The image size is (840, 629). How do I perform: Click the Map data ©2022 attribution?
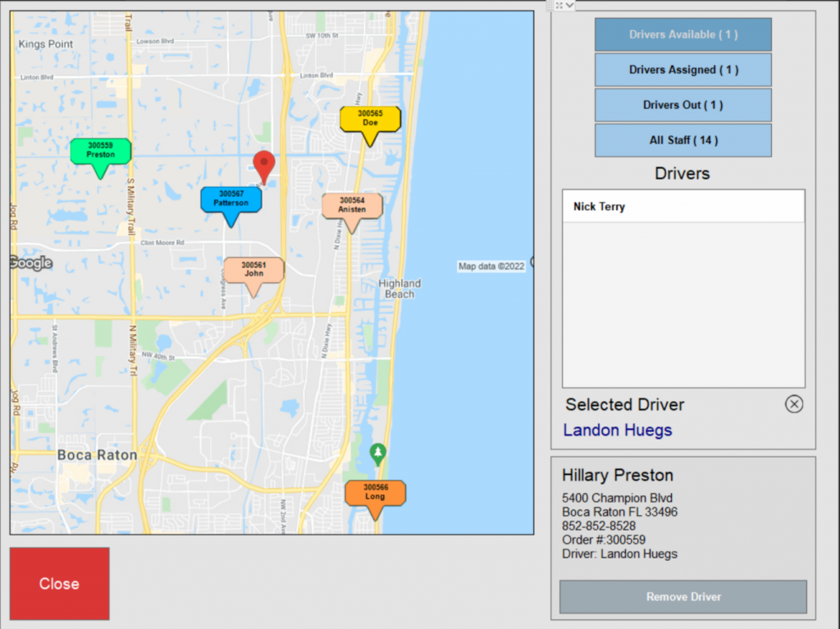point(491,267)
